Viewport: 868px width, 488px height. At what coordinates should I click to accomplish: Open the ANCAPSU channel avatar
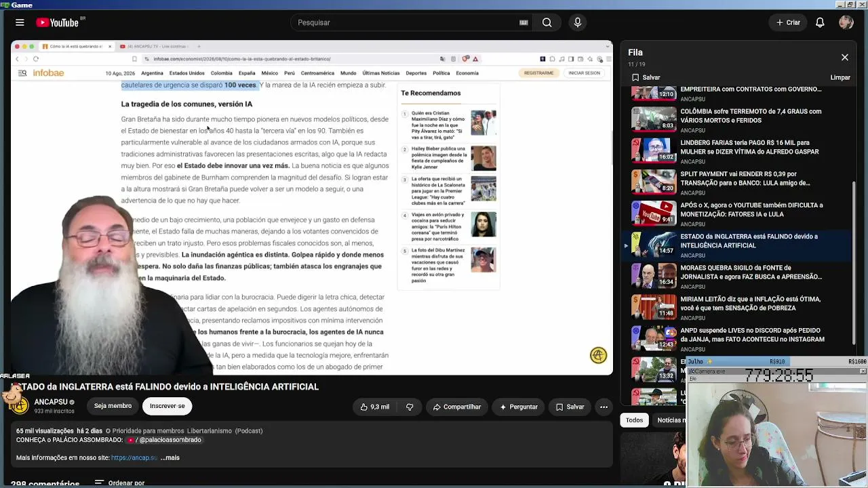coord(20,405)
